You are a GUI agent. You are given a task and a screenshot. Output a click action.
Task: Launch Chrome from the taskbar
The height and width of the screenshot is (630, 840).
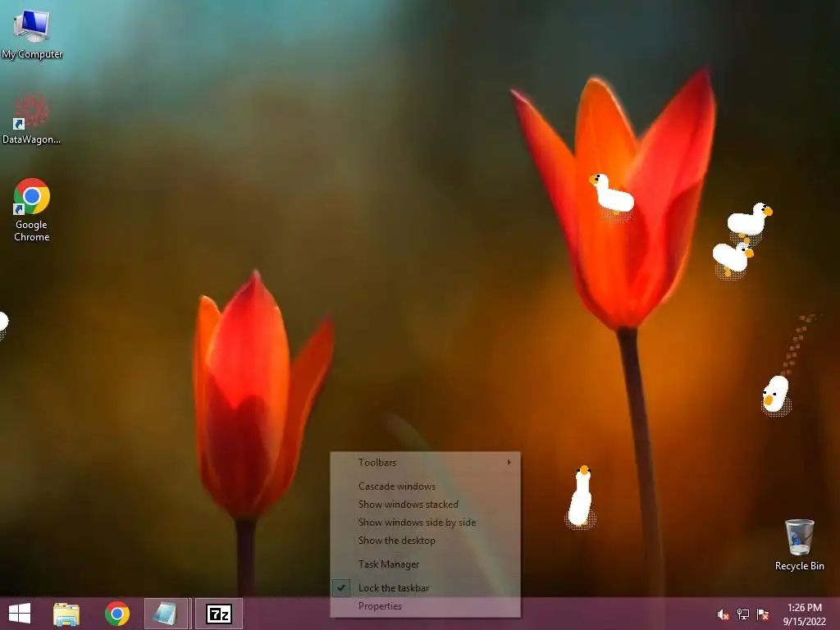[116, 614]
